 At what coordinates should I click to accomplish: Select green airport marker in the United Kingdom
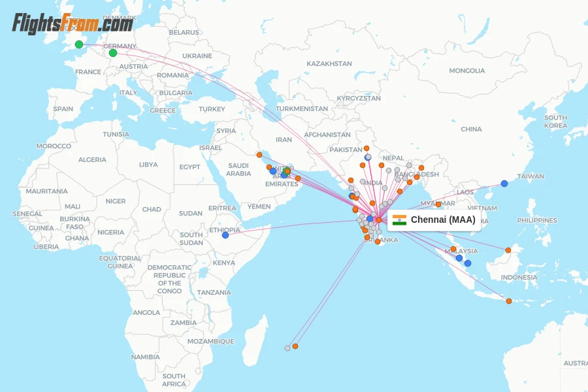coord(79,44)
